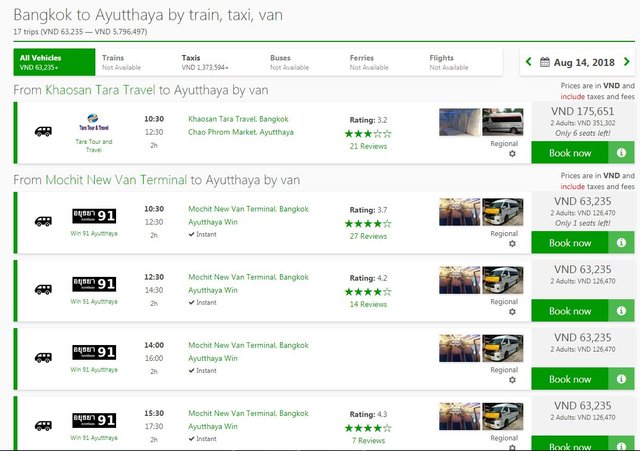This screenshot has height=451, width=640.
Task: Click info icon for 10:30 Mochit trip
Action: coord(621,242)
